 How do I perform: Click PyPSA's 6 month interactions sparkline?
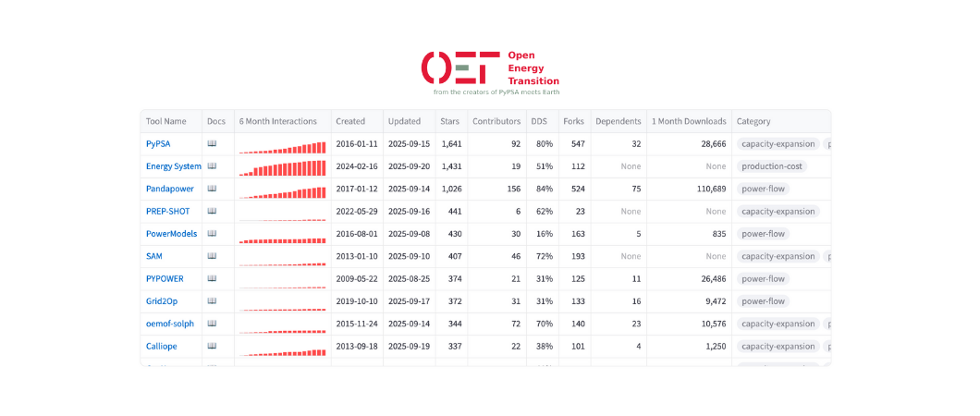pyautogui.click(x=283, y=146)
